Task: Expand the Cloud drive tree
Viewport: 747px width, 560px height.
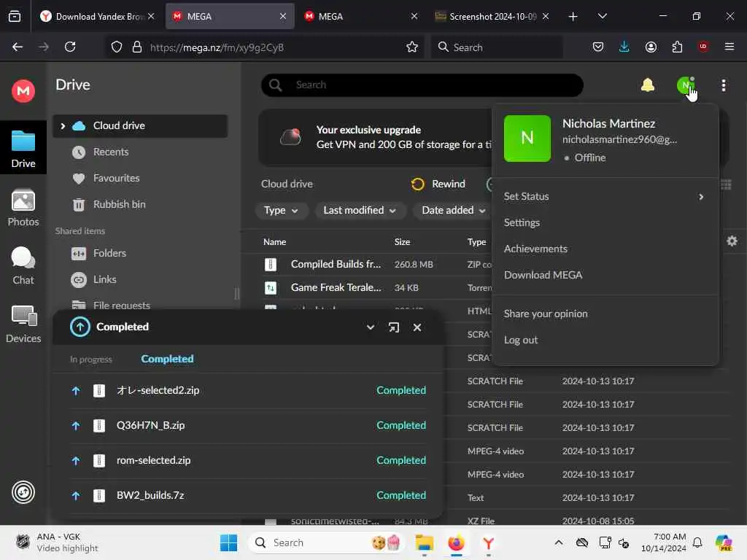Action: tap(63, 125)
